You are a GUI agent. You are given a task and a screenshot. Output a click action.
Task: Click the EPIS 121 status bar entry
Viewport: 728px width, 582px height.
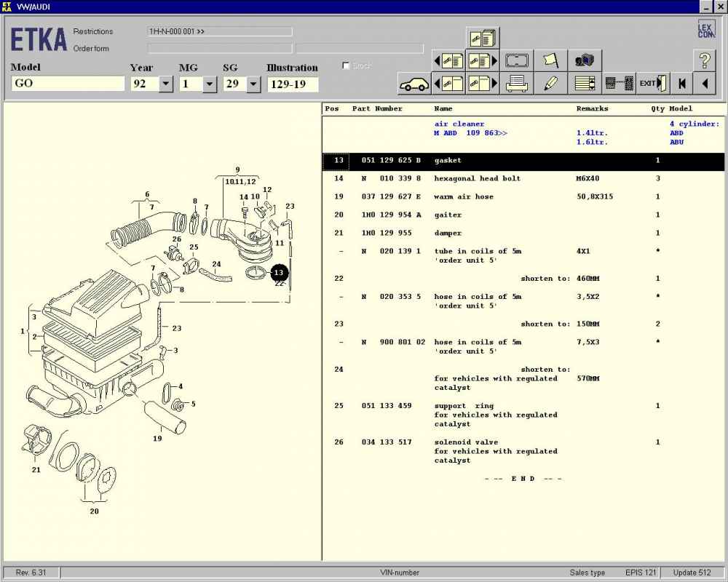(x=641, y=573)
